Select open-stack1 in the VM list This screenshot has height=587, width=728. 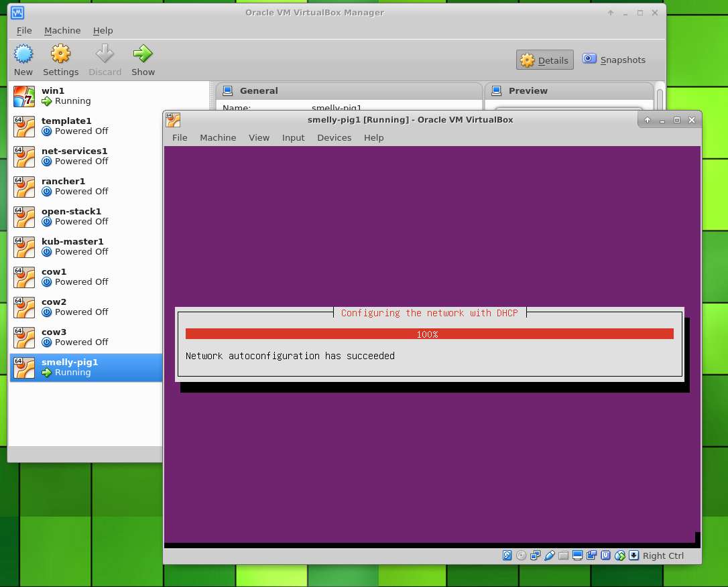(85, 216)
